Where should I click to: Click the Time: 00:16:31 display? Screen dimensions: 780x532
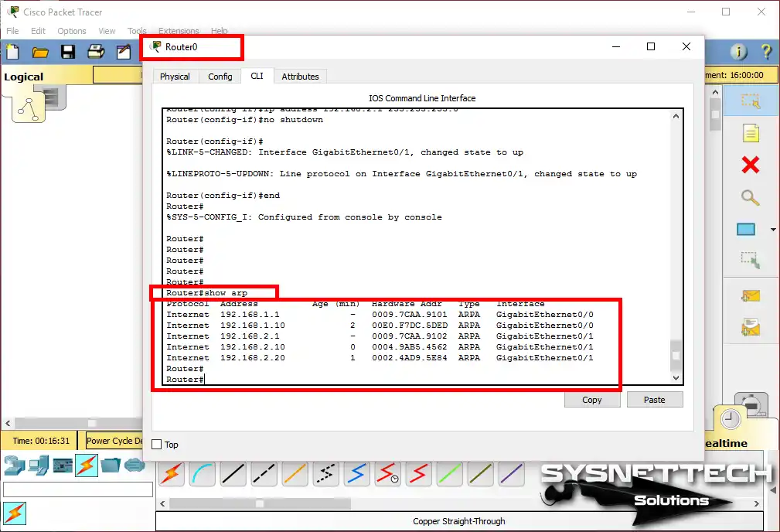click(41, 441)
